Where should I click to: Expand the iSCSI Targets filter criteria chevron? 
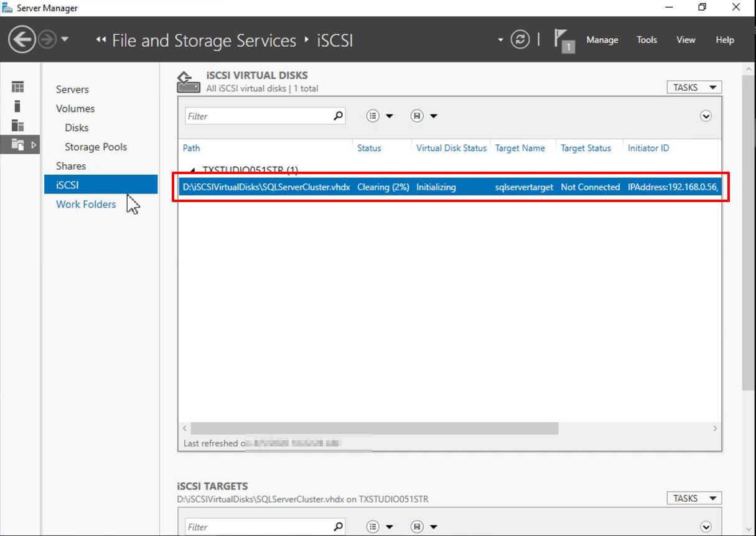706,527
